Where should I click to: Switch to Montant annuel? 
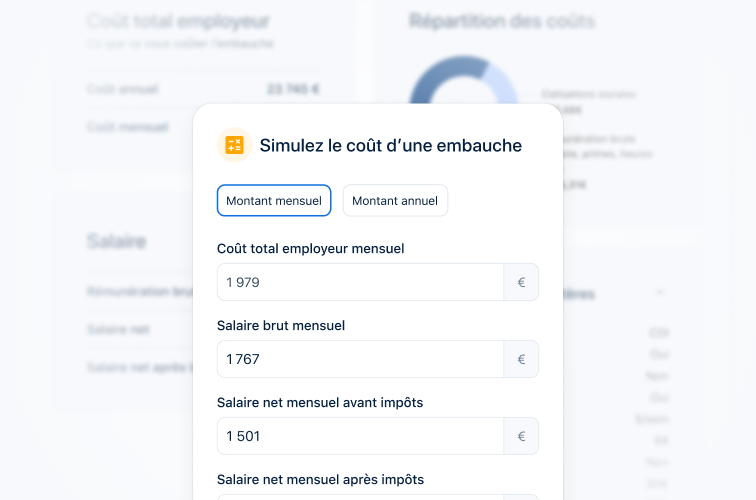coord(395,201)
